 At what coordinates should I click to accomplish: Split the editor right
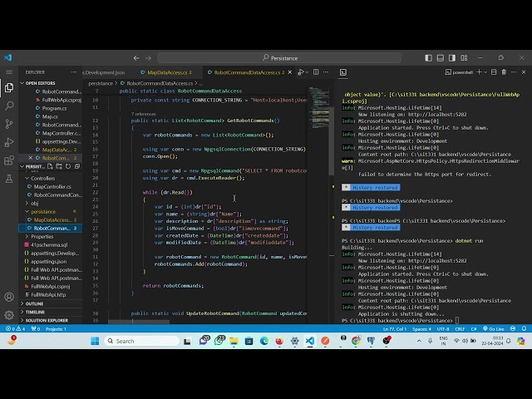[316, 72]
